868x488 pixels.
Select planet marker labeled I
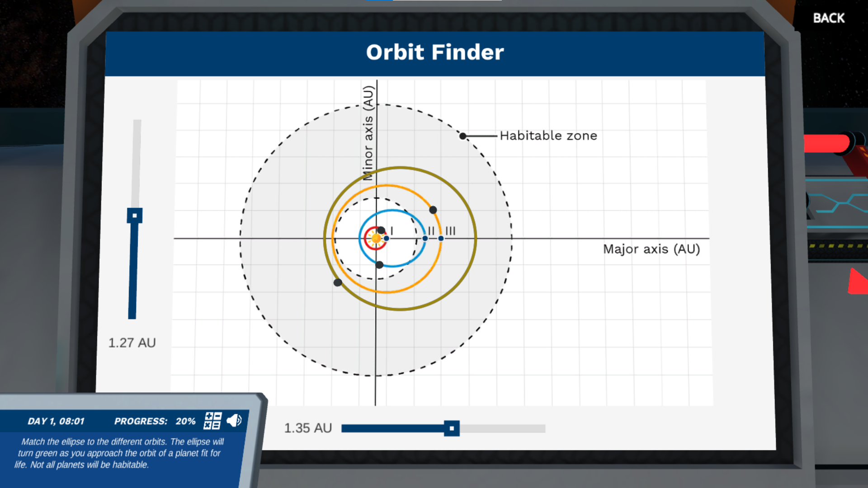tap(387, 237)
